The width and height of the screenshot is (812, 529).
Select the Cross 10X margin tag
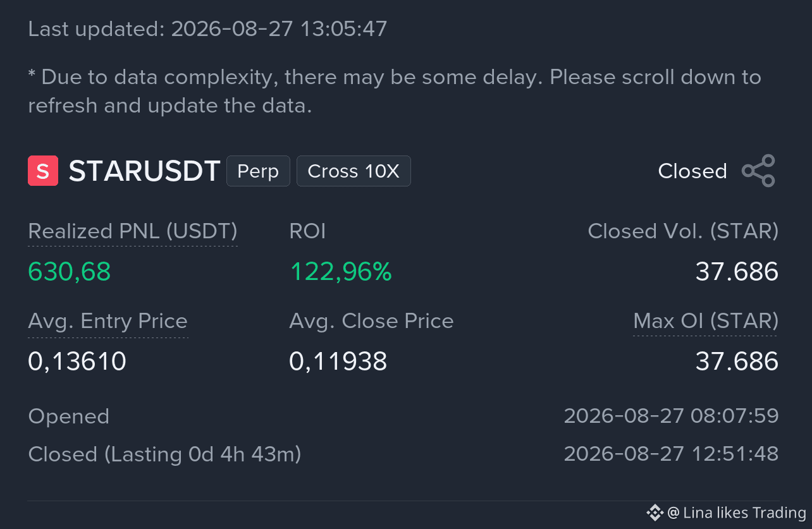(354, 171)
